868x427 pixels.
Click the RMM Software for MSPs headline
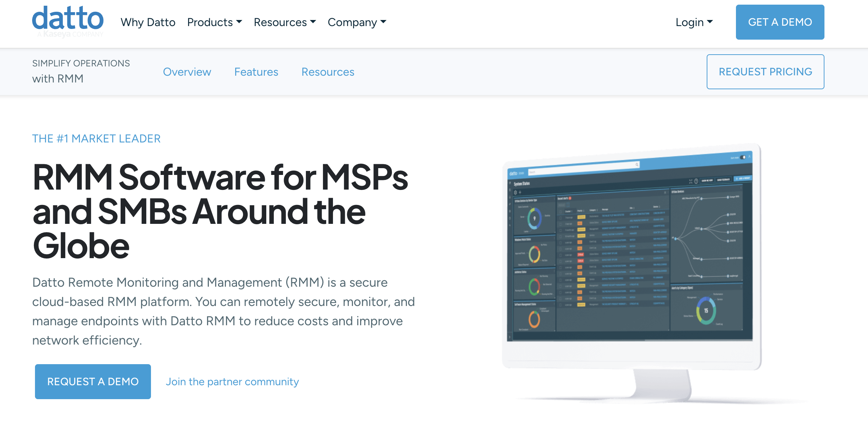(x=220, y=211)
